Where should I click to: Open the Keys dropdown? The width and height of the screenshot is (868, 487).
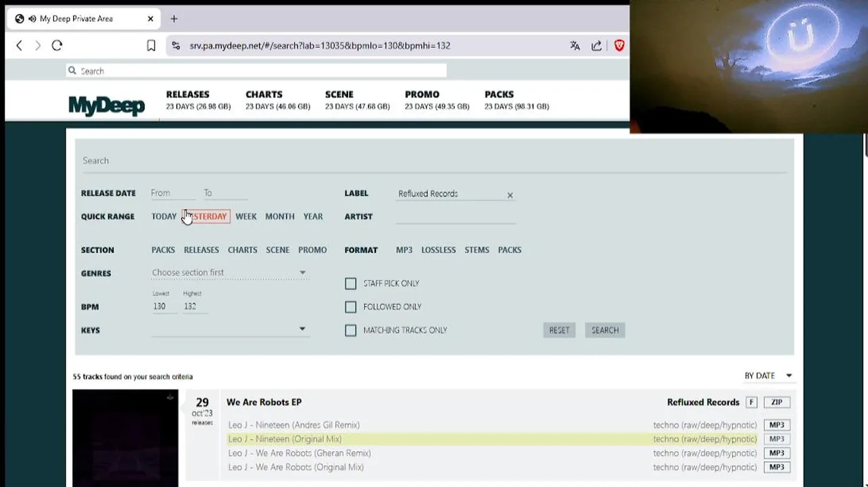coord(229,329)
